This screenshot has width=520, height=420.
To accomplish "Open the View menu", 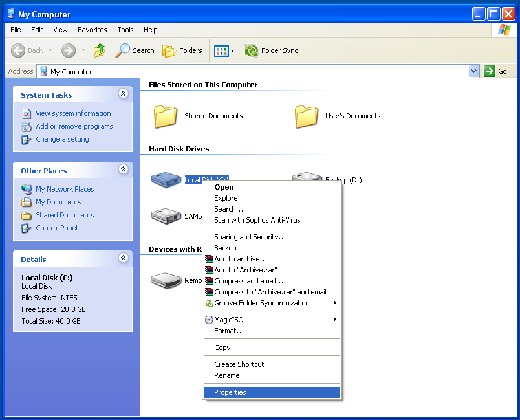I will [x=60, y=30].
